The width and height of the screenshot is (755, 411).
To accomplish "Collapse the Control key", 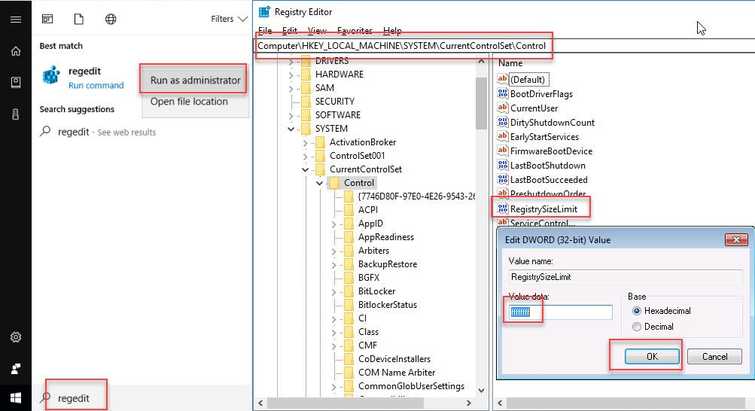I will [320, 183].
